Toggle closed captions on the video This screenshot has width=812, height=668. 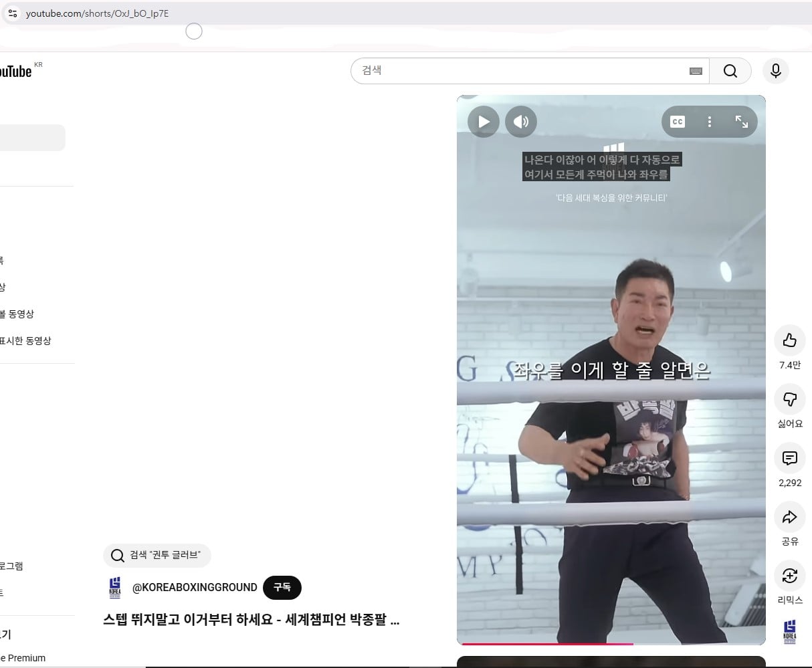point(678,122)
